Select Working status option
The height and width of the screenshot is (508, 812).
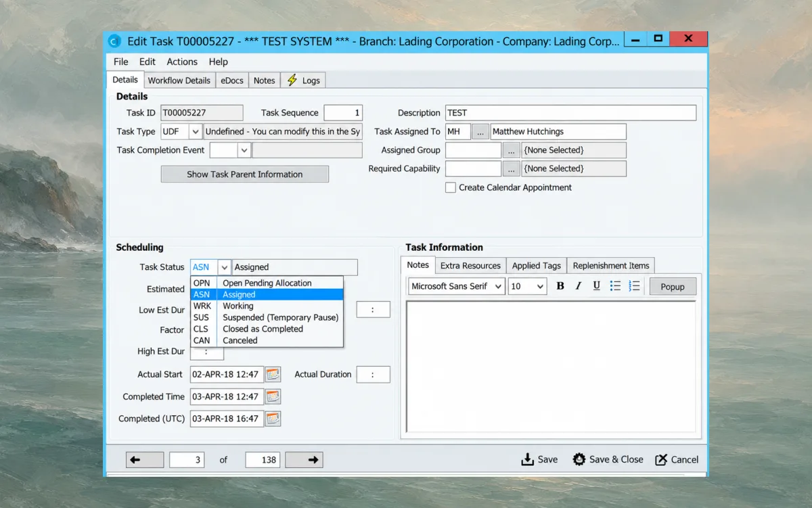pyautogui.click(x=267, y=306)
